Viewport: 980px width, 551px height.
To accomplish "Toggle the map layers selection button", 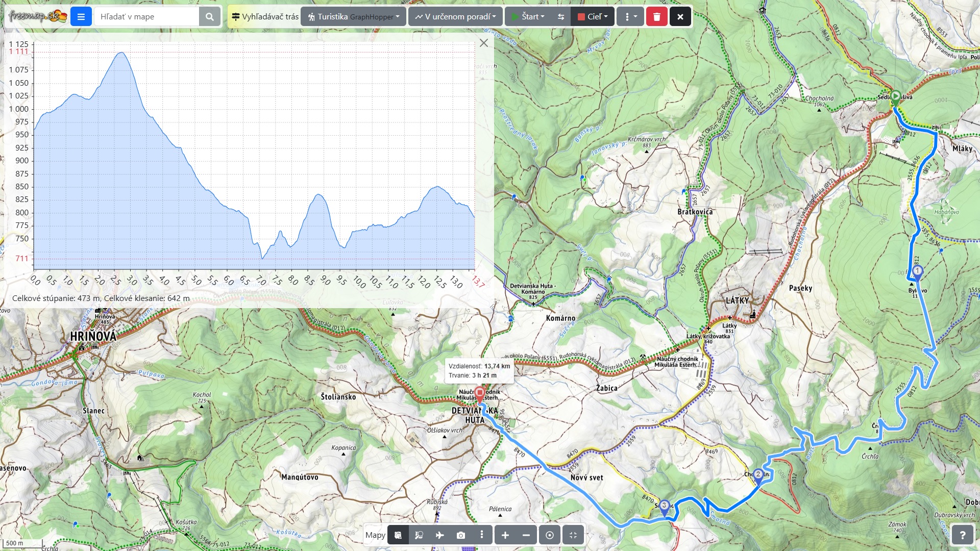I will [398, 535].
